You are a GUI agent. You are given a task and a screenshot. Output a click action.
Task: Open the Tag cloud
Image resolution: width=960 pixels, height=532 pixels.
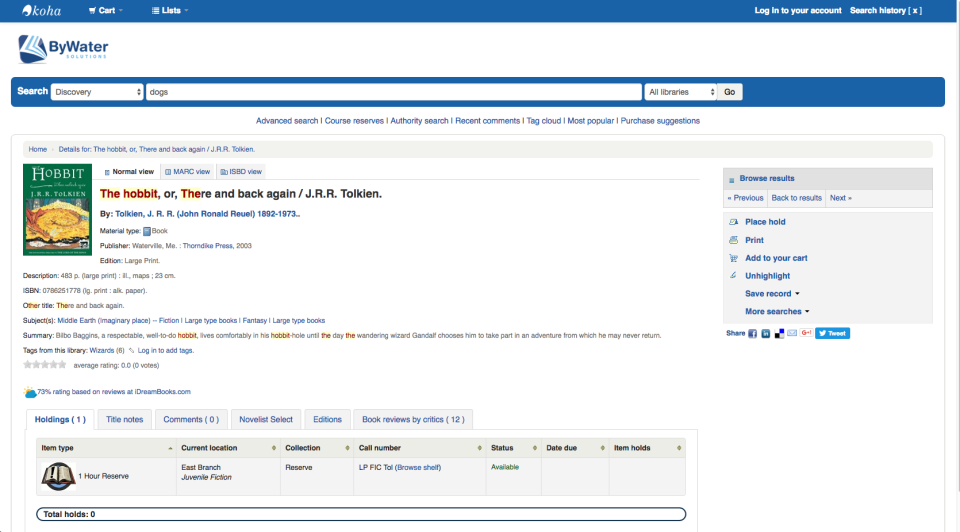click(544, 121)
